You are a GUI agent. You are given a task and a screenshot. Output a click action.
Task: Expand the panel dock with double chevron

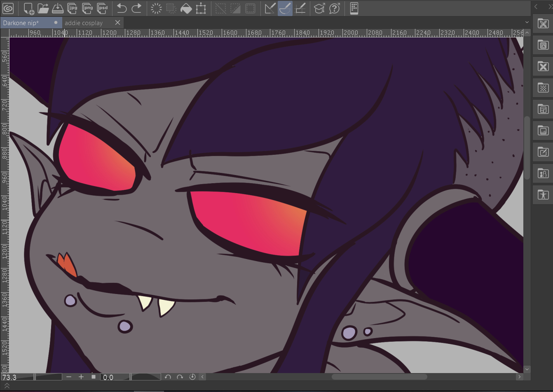(x=550, y=7)
